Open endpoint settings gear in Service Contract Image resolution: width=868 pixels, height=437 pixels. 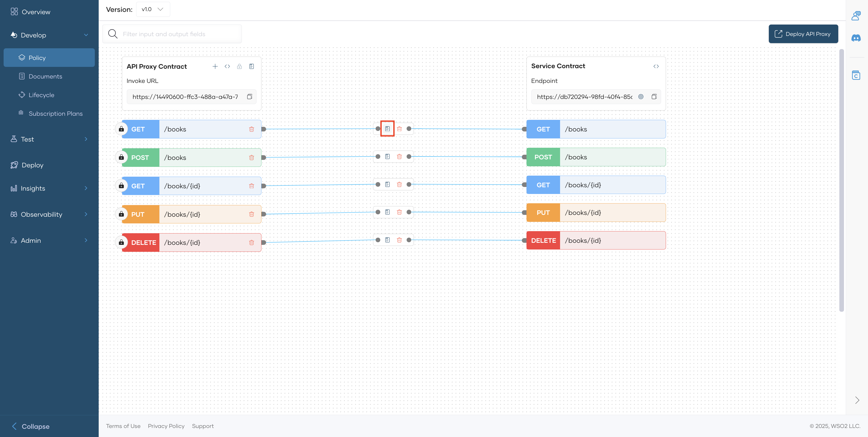coord(641,97)
